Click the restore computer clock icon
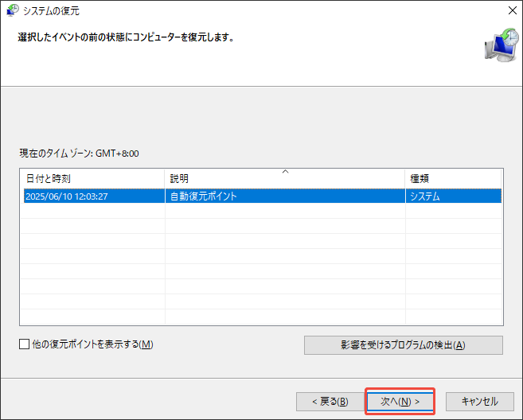The height and width of the screenshot is (420, 523). click(x=502, y=45)
